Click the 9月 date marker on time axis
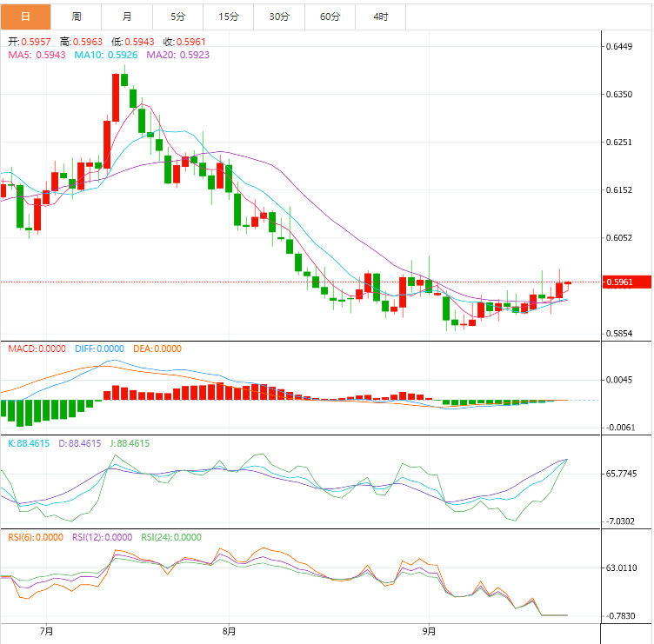The width and height of the screenshot is (654, 644). click(x=429, y=631)
